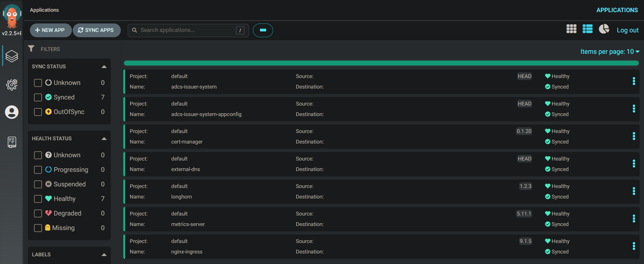Open the longhorn application row

point(181,197)
